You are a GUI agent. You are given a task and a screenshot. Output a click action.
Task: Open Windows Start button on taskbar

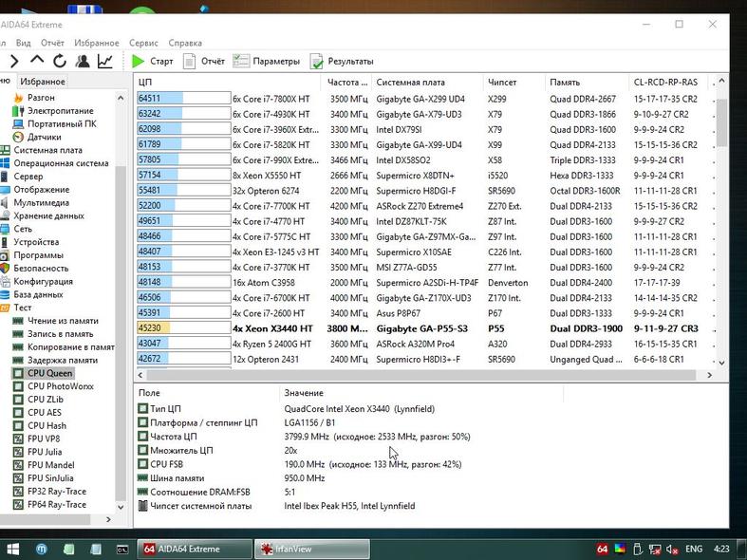12,549
